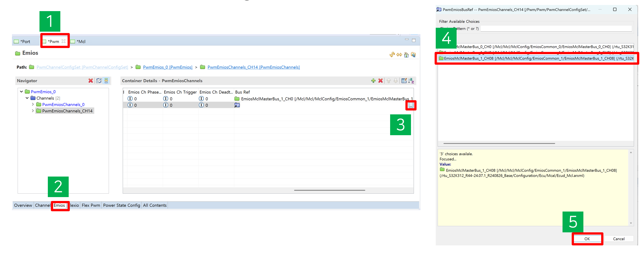
Task: Click the expand-all tree icon in Navigator
Action: (99, 81)
